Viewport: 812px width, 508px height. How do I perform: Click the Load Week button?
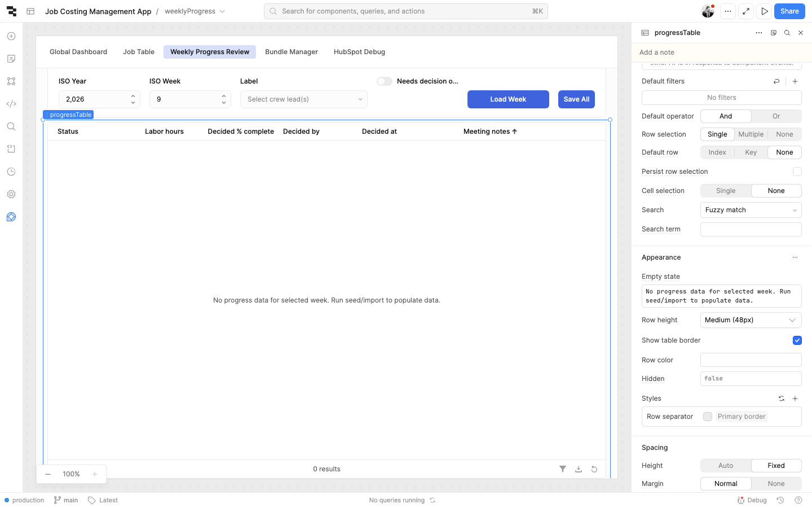pos(508,99)
